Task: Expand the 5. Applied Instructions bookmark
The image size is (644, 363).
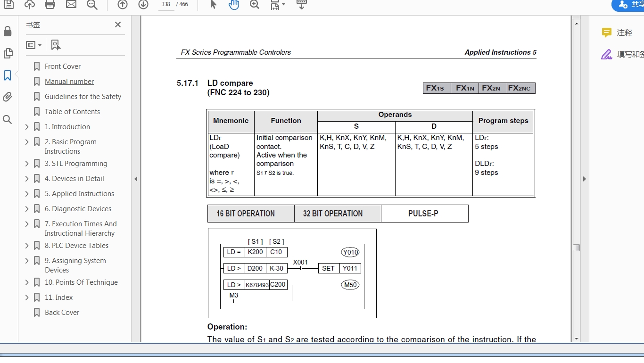Action: point(27,194)
